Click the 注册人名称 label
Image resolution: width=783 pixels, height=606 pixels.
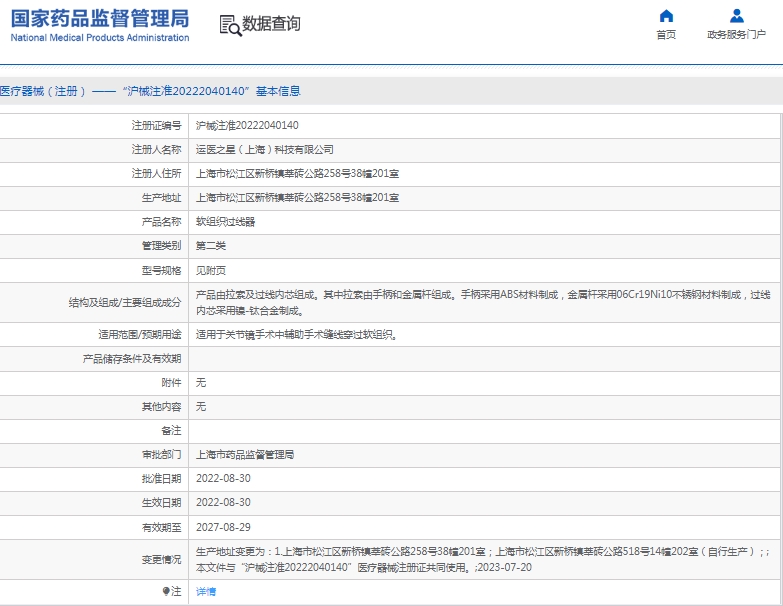156,149
